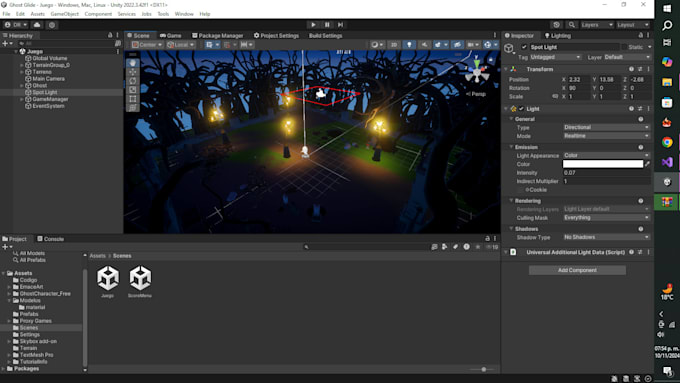Image resolution: width=680 pixels, height=383 pixels.
Task: Toggle the Scale constrain proportions link icon
Action: (555, 96)
